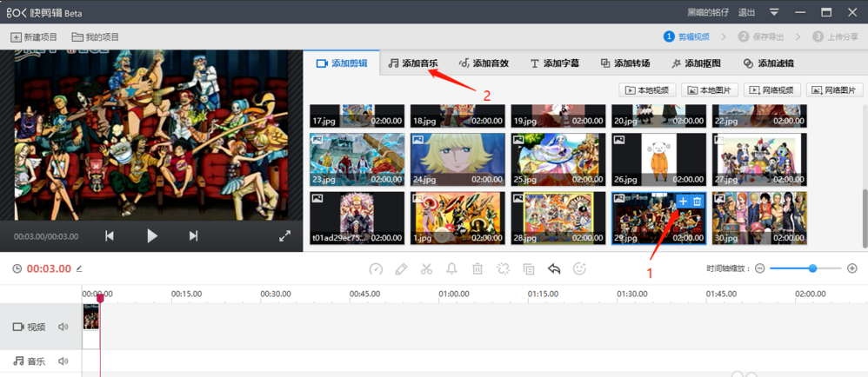Click the undo arrow icon
The width and height of the screenshot is (868, 377).
tap(554, 269)
